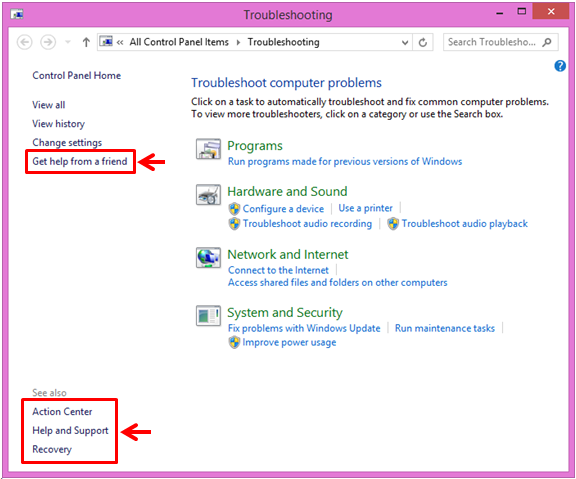Open Access shared files and folders troubleshooter
The width and height of the screenshot is (576, 479).
(x=338, y=282)
